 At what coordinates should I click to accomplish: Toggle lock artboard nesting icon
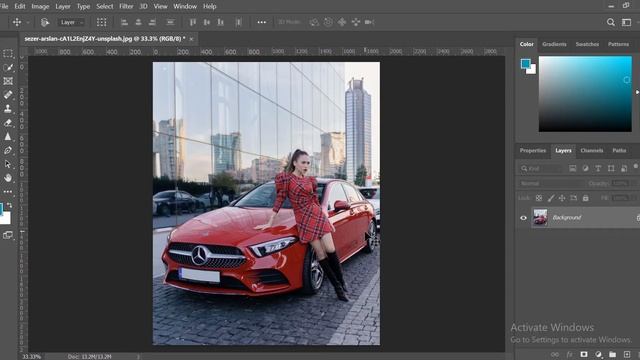pos(573,198)
